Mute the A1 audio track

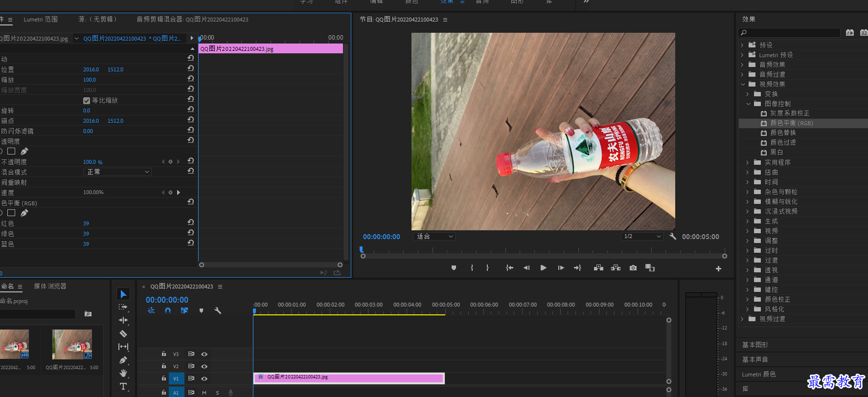pyautogui.click(x=204, y=393)
